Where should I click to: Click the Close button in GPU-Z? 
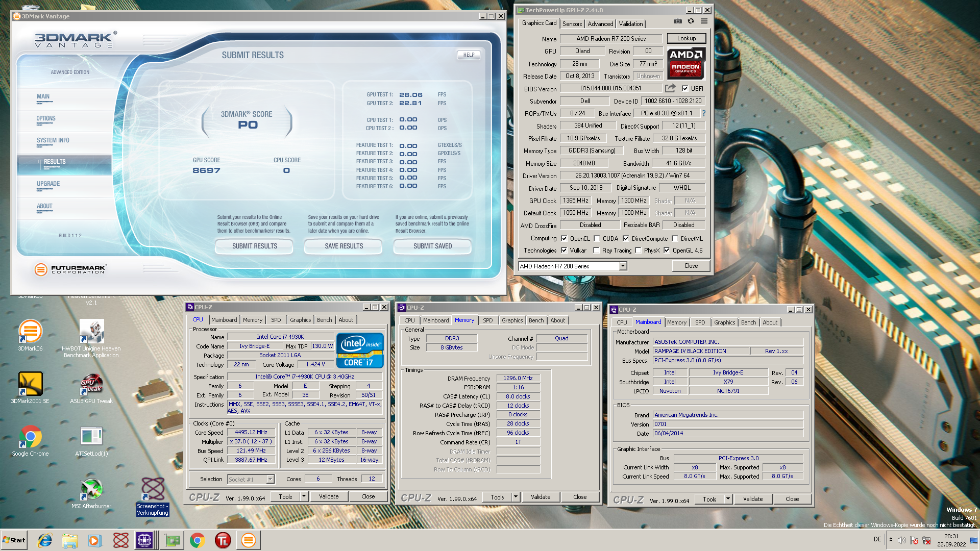coord(691,266)
